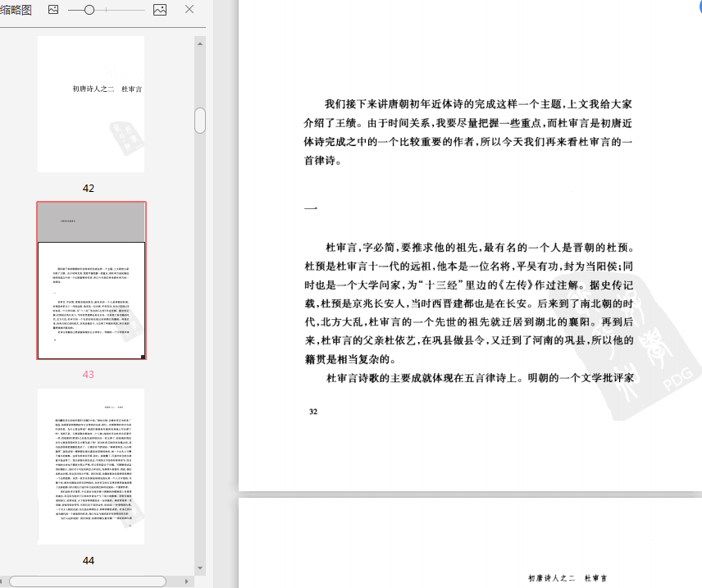Click the 缩略图 panel title

16,9
